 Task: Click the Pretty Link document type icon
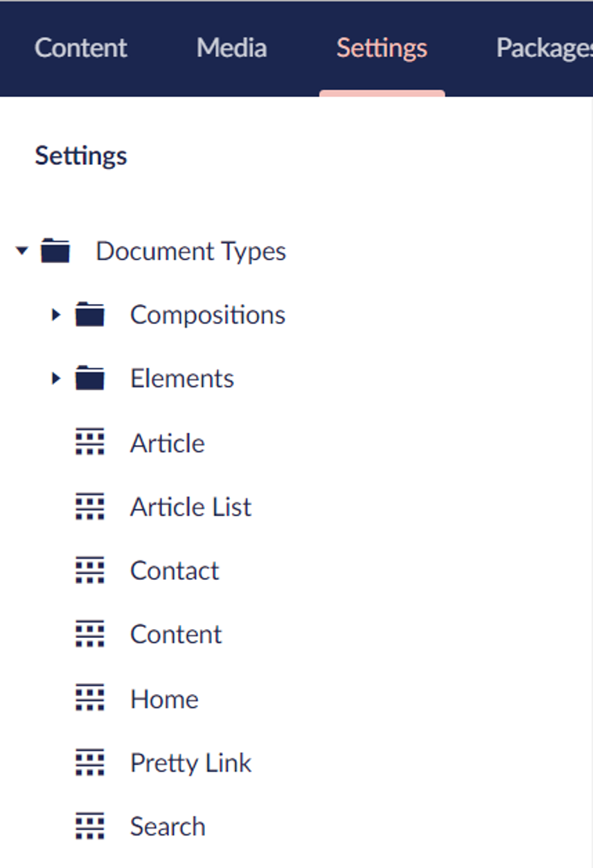(89, 763)
